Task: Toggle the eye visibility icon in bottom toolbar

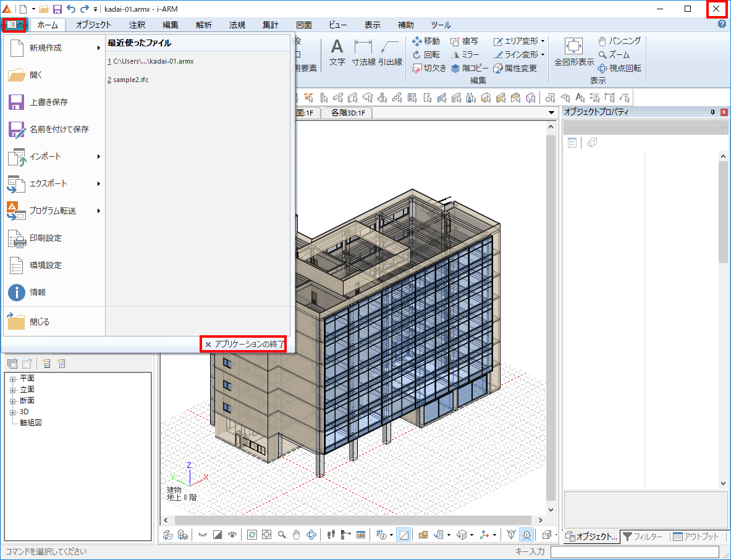Action: coord(232,535)
